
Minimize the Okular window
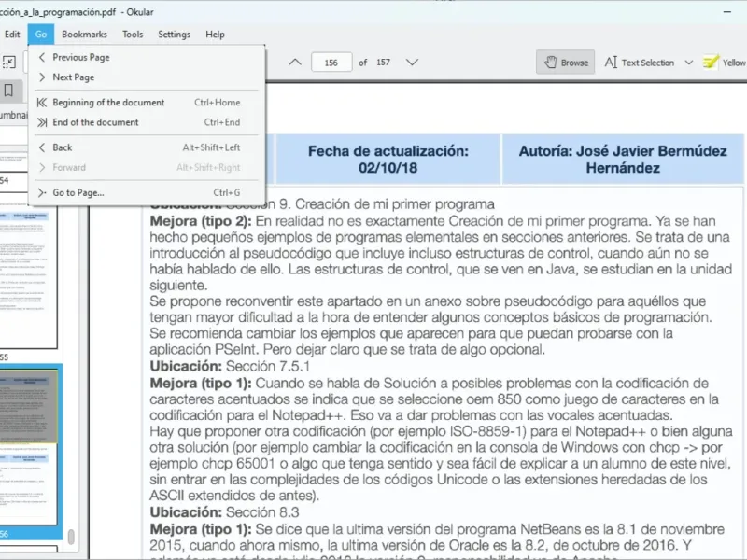pos(727,12)
